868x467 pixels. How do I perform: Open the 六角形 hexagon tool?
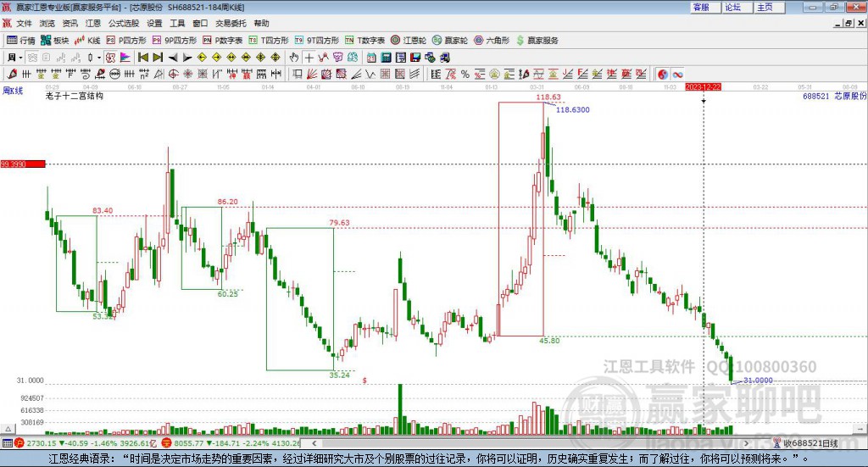click(492, 41)
